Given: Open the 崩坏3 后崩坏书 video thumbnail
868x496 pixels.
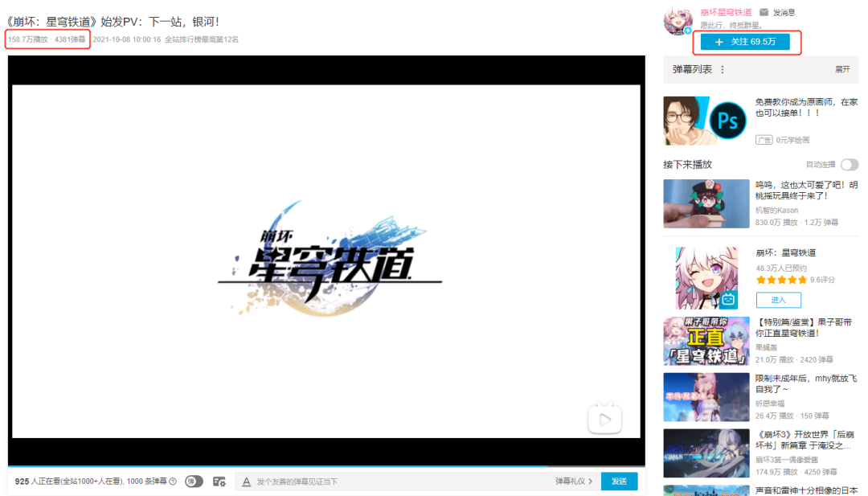Looking at the screenshot, I should pyautogui.click(x=706, y=453).
